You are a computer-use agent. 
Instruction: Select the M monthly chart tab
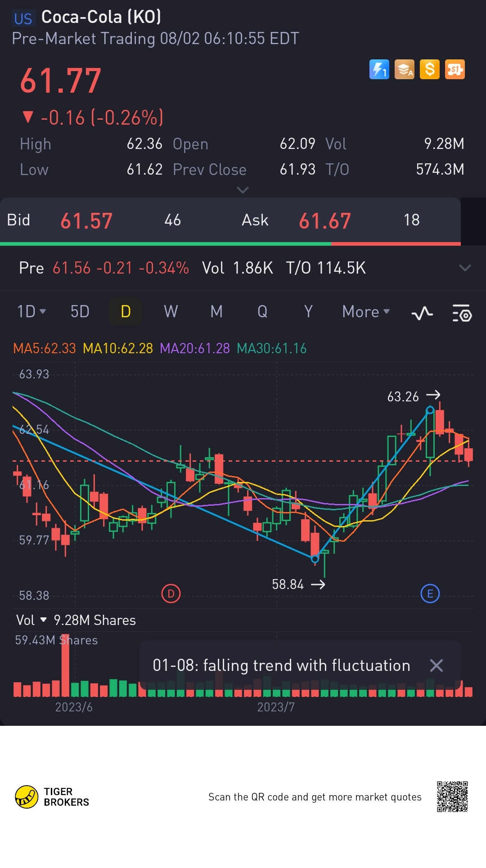click(x=216, y=311)
